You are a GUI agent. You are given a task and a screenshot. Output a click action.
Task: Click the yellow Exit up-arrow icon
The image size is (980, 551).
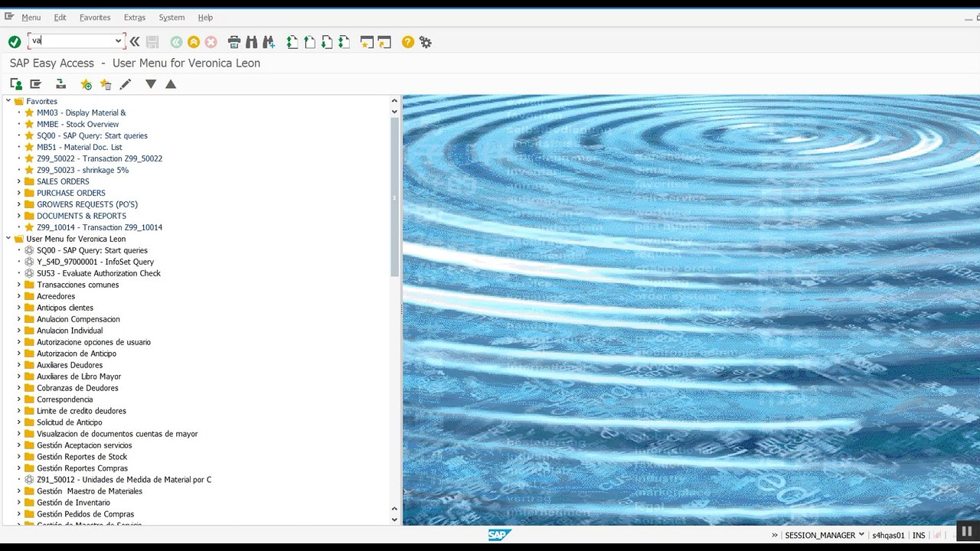pos(194,42)
